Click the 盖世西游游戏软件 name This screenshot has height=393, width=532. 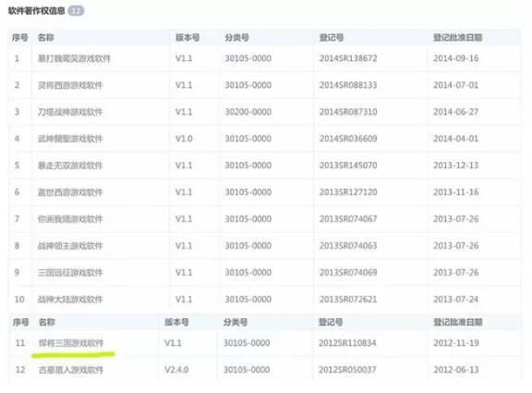click(70, 192)
